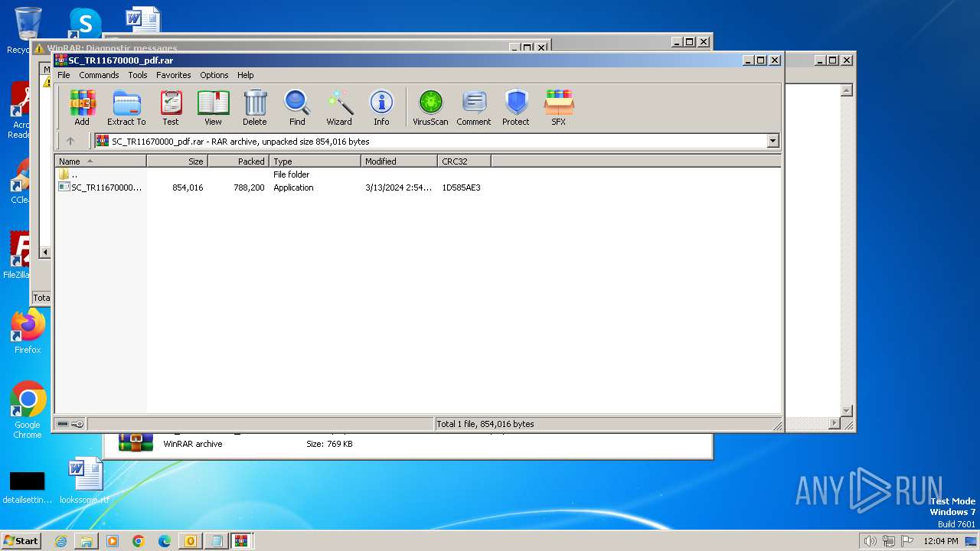Viewport: 980px width, 551px height.
Task: Open the File menu
Action: pyautogui.click(x=64, y=75)
